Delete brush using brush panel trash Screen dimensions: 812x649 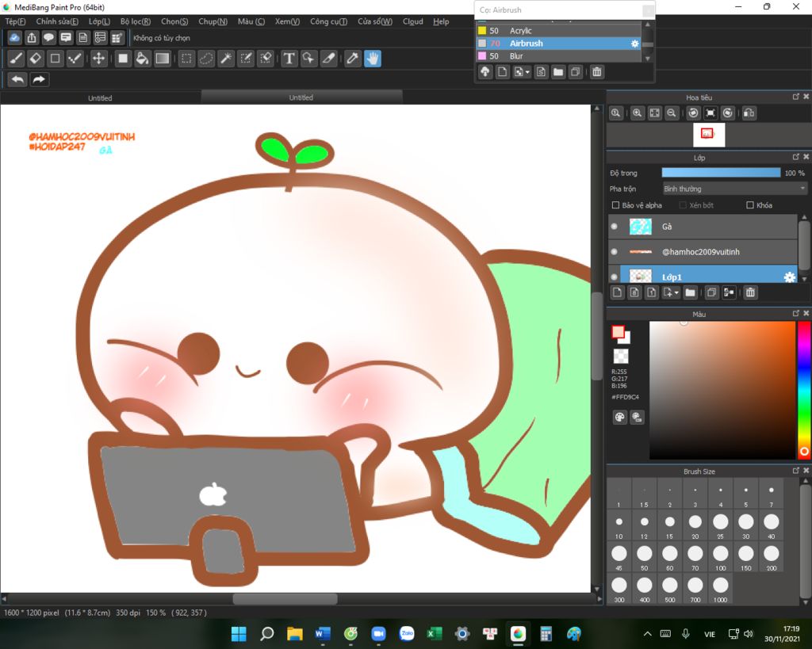[596, 72]
